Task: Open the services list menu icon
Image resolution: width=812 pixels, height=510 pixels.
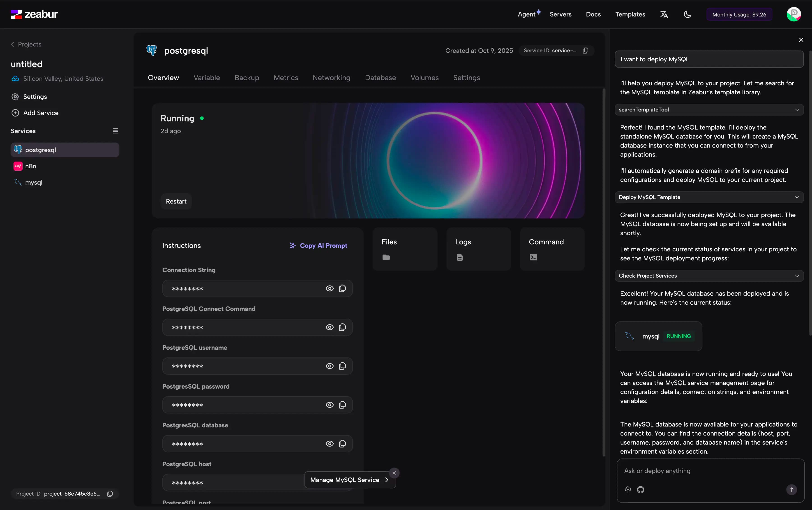Action: pos(115,131)
